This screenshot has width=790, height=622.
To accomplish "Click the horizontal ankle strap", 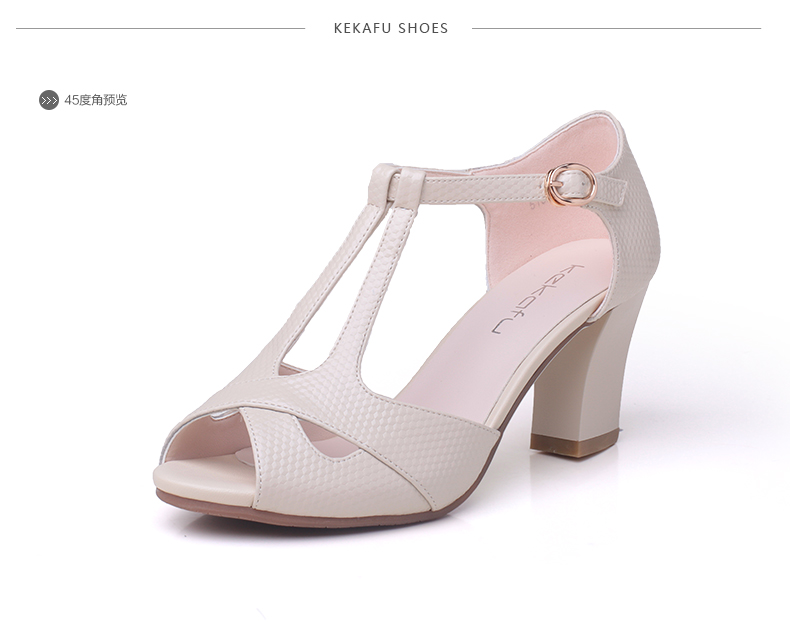I will click(484, 189).
